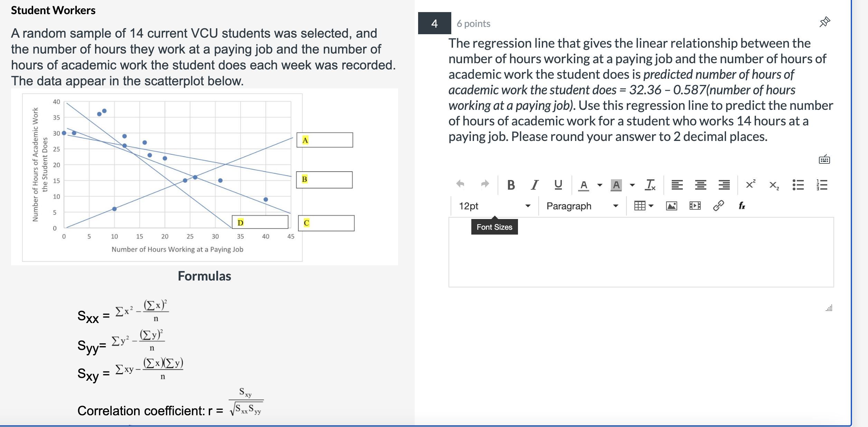Open the text color picker arrow
This screenshot has height=427, width=868.
[x=600, y=185]
